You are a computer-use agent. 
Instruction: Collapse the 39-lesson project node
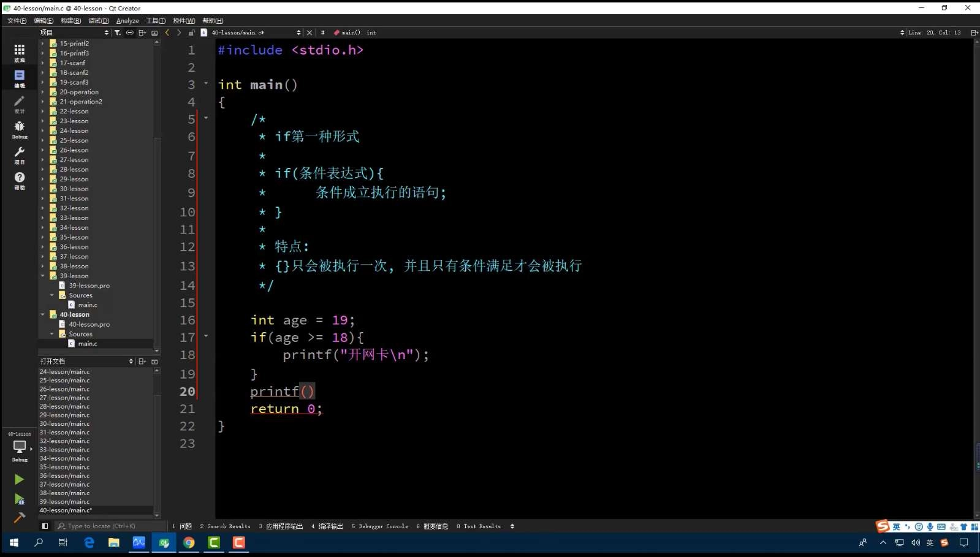43,276
